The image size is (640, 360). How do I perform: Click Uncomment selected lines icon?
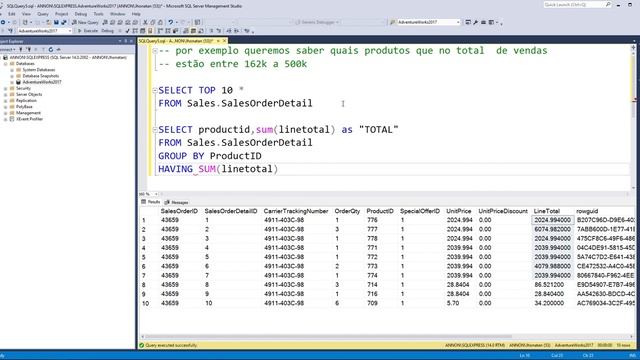tap(219, 31)
